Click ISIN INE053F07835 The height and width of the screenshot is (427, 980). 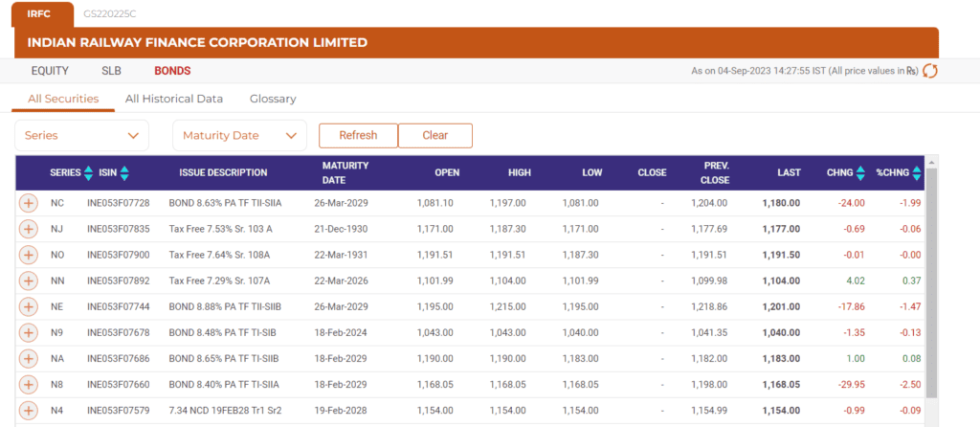point(119,230)
